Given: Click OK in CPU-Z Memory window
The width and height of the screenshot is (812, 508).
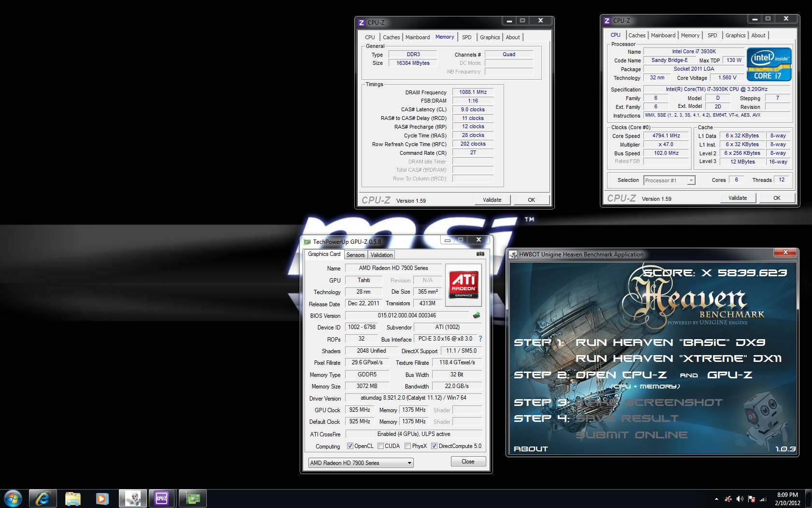Looking at the screenshot, I should (x=531, y=200).
